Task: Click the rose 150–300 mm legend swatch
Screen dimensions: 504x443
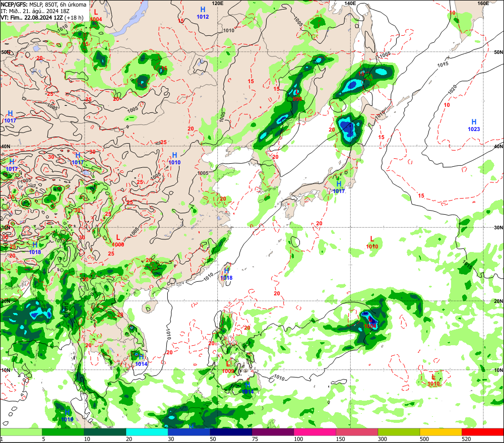Action: [357, 432]
